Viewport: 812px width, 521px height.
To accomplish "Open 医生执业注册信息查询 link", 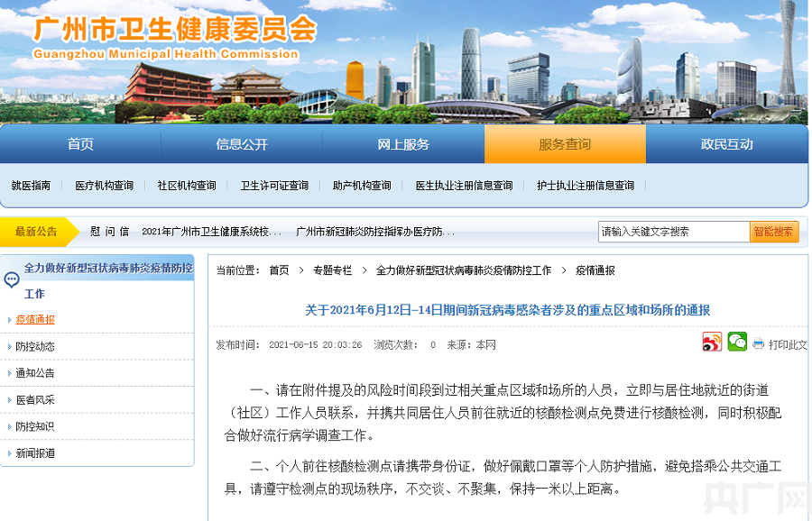I will (464, 186).
